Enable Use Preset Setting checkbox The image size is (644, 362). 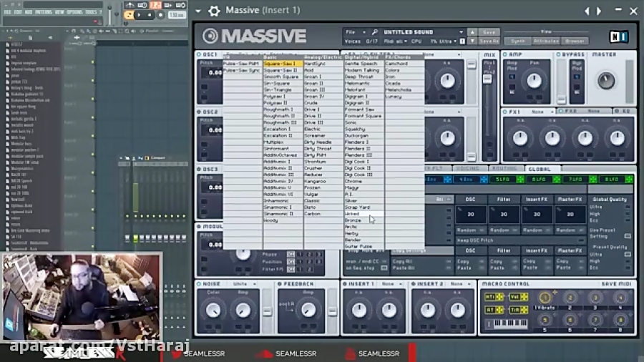(x=628, y=236)
